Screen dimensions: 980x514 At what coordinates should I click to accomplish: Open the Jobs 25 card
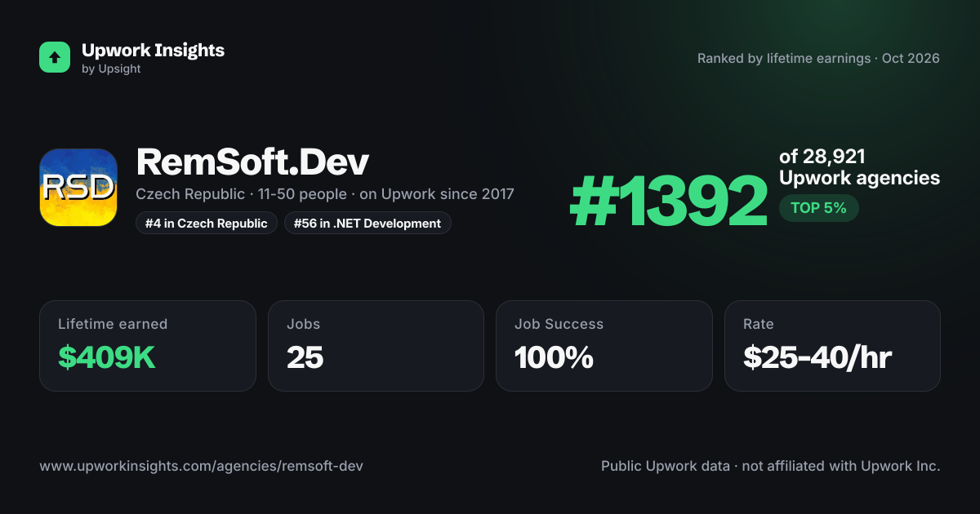tap(376, 346)
